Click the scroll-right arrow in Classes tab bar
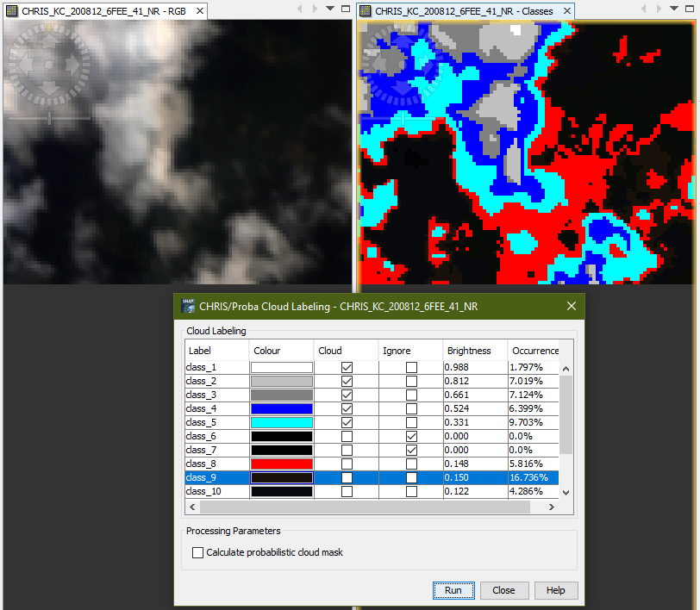The width and height of the screenshot is (700, 610). pyautogui.click(x=659, y=9)
